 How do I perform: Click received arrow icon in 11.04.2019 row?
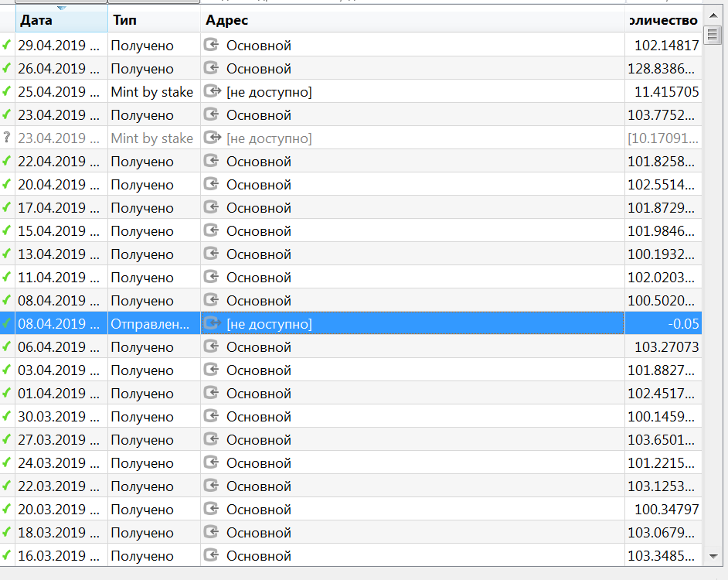(x=211, y=277)
